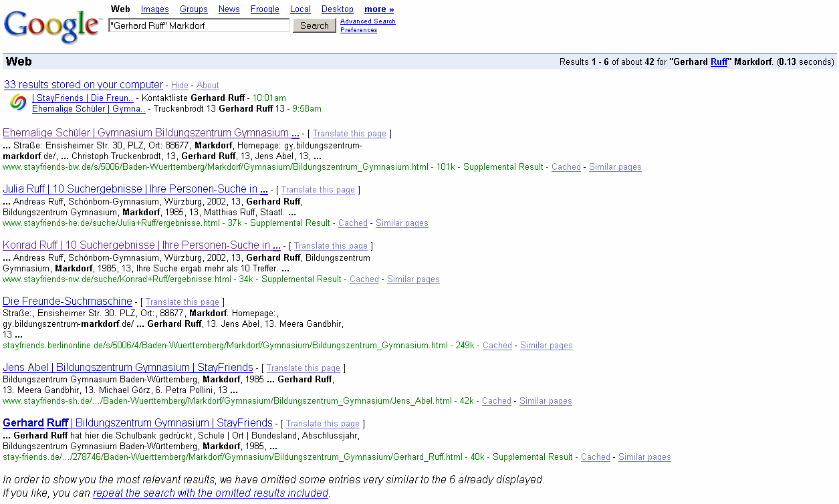The height and width of the screenshot is (504, 839).
Task: Open desktop result '| StayFriends | Die Freun..'
Action: (83, 98)
